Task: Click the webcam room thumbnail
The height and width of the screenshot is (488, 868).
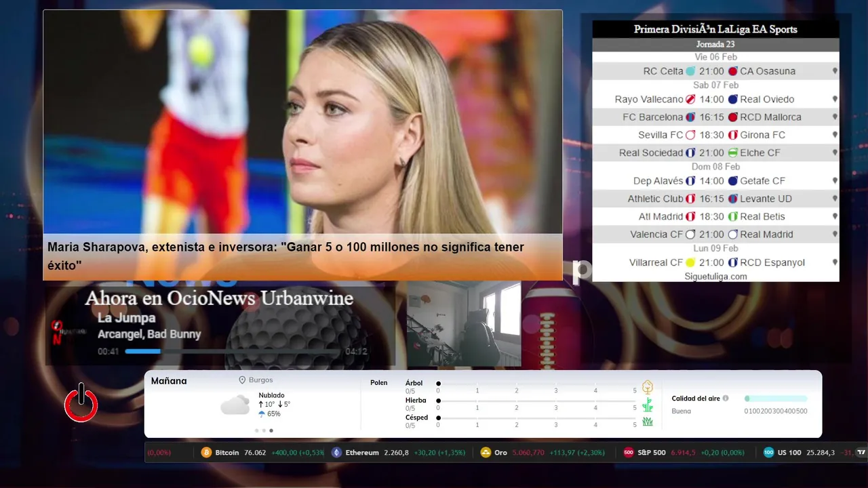Action: point(464,324)
